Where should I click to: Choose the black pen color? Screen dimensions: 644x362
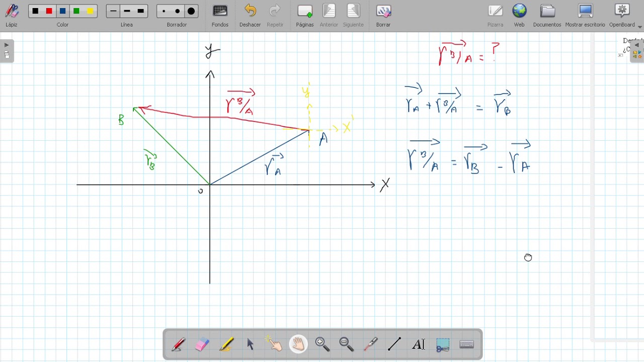(35, 11)
